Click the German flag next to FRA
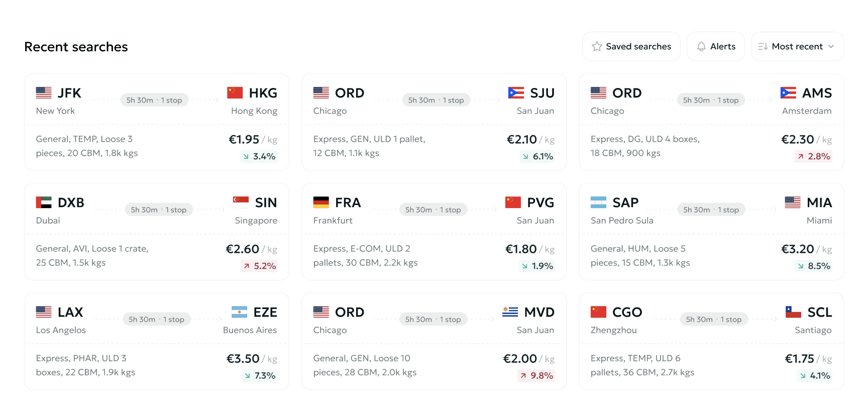The image size is (868, 398). 321,203
